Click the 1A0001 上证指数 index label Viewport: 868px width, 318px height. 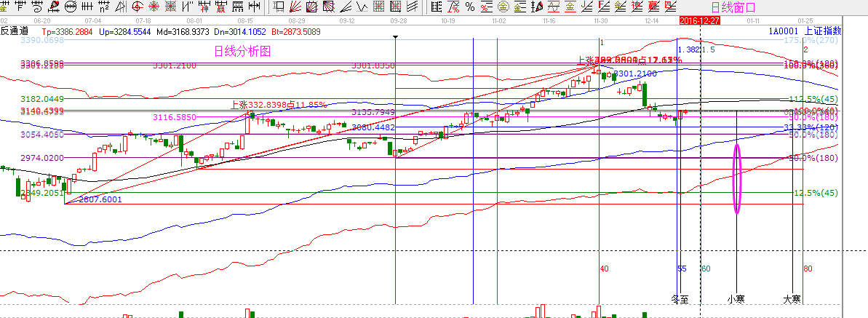(805, 31)
